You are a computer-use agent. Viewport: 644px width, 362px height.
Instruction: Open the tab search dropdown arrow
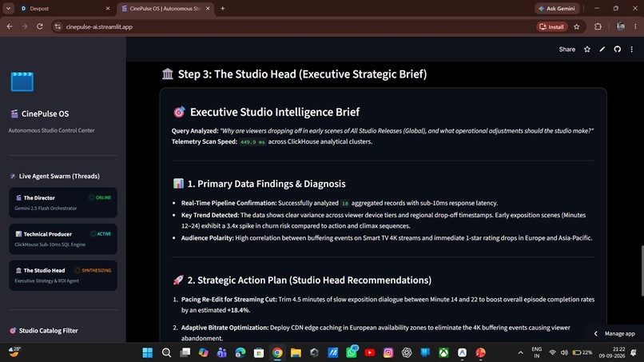pos(8,8)
